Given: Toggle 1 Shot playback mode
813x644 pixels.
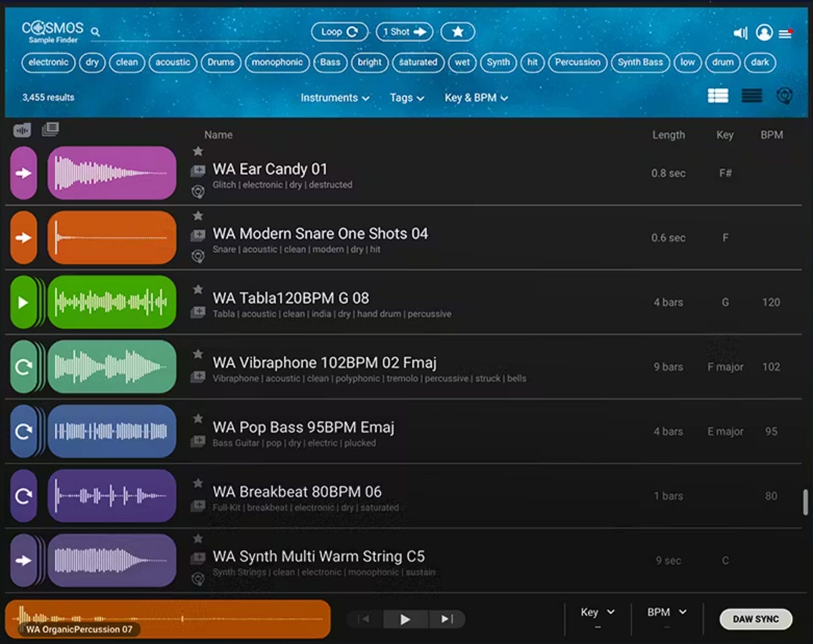Looking at the screenshot, I should pos(404,32).
